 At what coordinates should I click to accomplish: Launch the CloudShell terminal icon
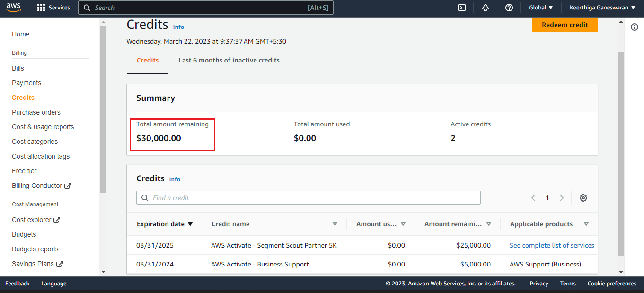[461, 8]
